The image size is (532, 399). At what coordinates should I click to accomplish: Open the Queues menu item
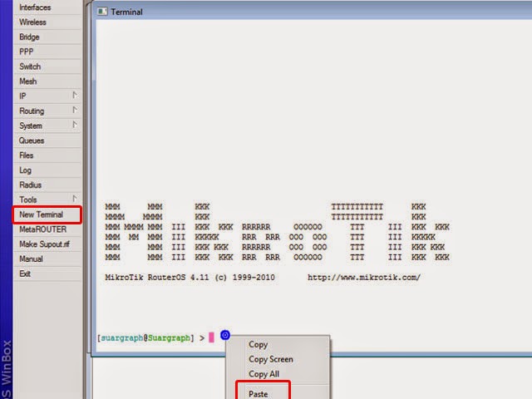[47, 140]
